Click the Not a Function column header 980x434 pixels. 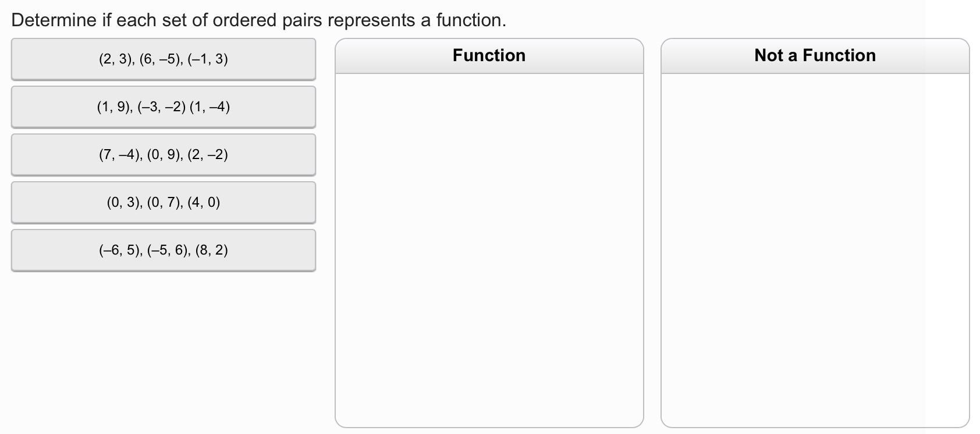(x=815, y=55)
